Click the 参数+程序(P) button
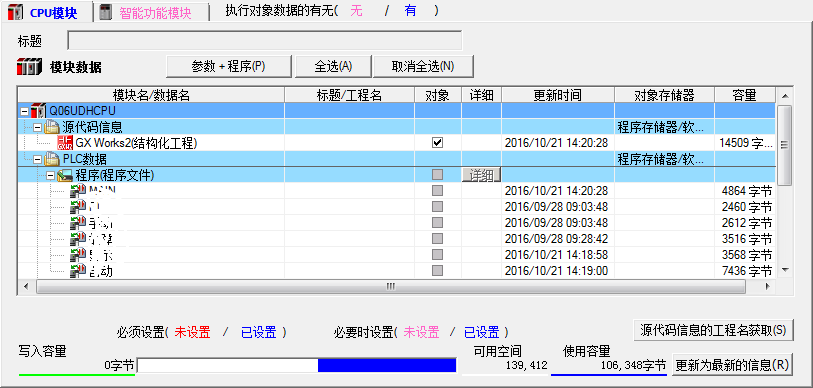The width and height of the screenshot is (813, 388). pos(229,66)
